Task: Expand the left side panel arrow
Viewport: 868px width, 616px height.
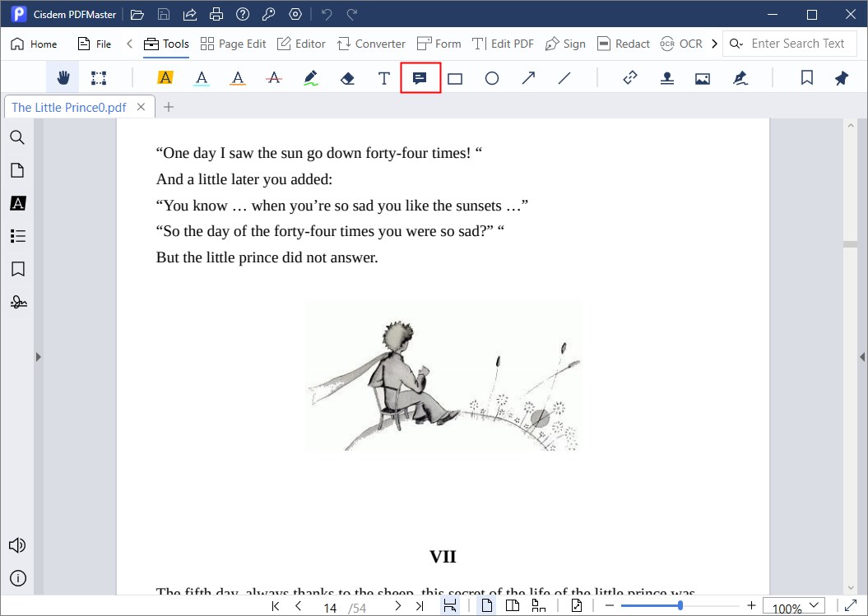Action: [x=38, y=357]
